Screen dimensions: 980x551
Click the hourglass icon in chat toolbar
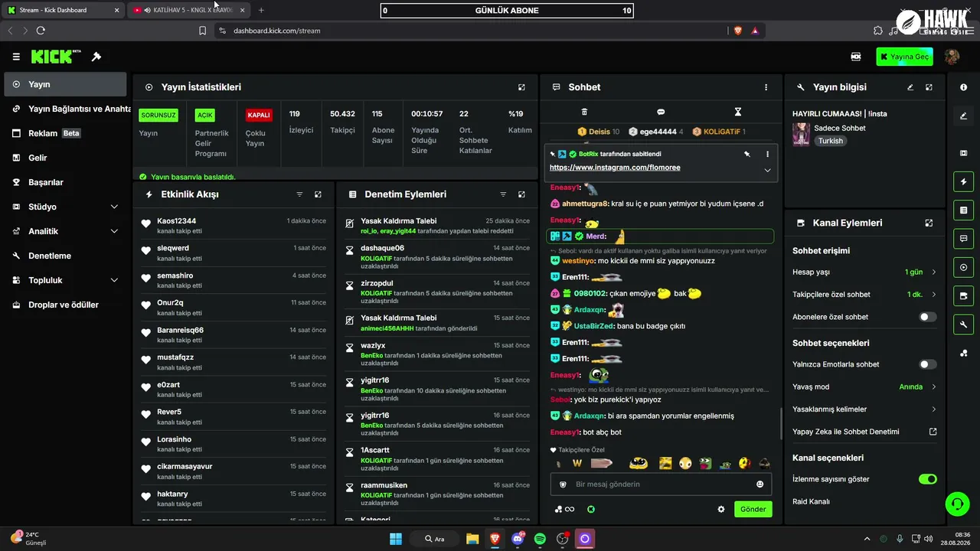pyautogui.click(x=738, y=112)
